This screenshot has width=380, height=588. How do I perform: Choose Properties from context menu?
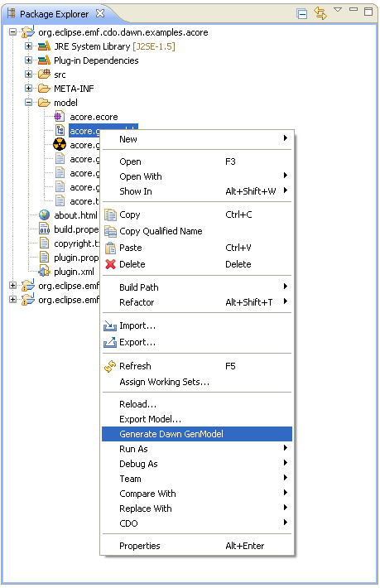(197, 546)
